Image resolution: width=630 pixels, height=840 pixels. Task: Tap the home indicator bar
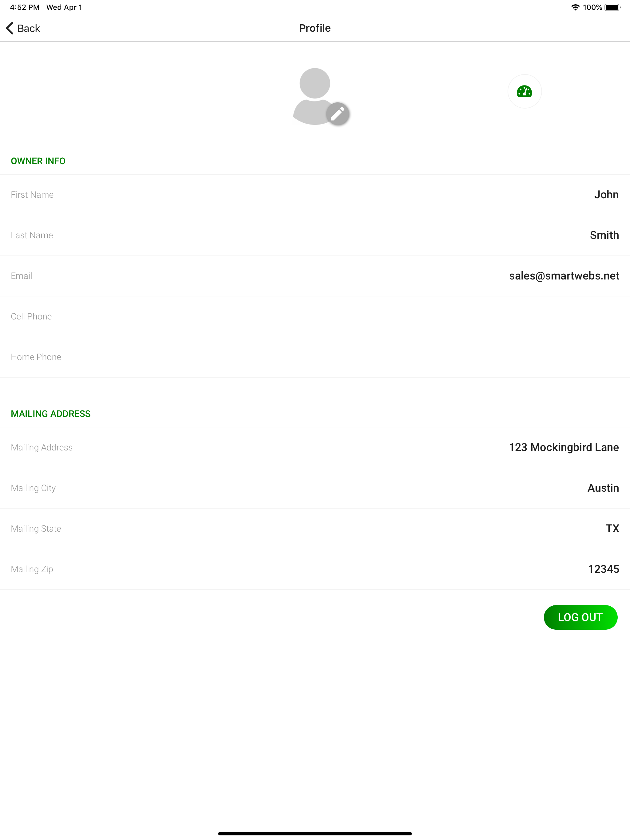coord(315,834)
